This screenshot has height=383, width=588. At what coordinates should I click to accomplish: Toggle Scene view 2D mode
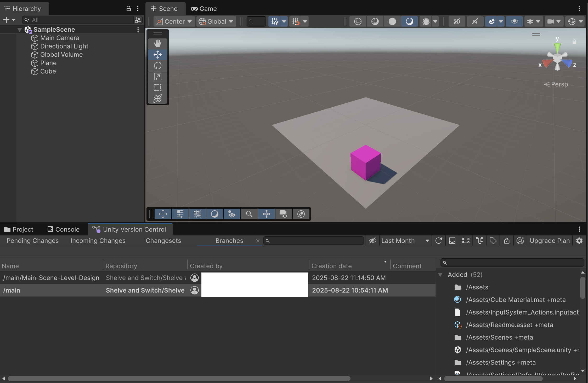click(457, 21)
